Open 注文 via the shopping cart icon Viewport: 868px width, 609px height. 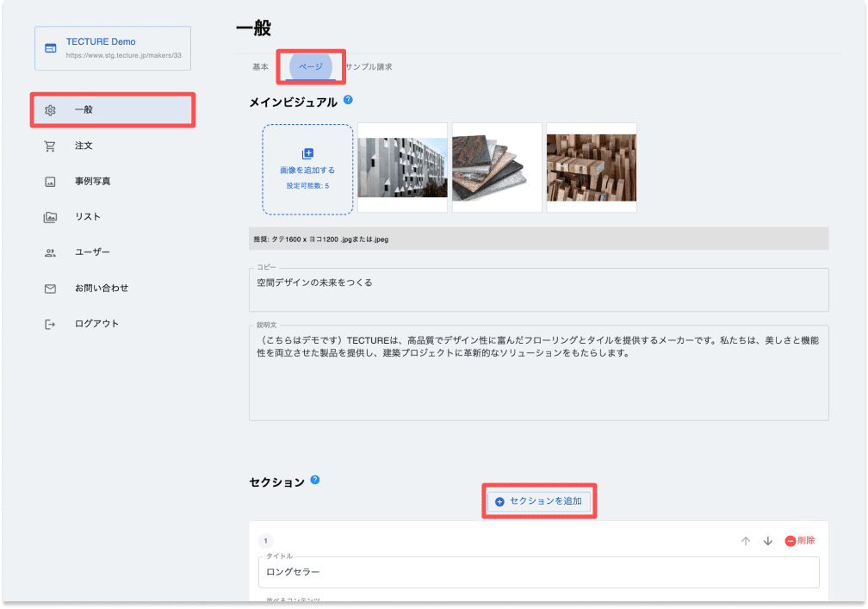[49, 146]
